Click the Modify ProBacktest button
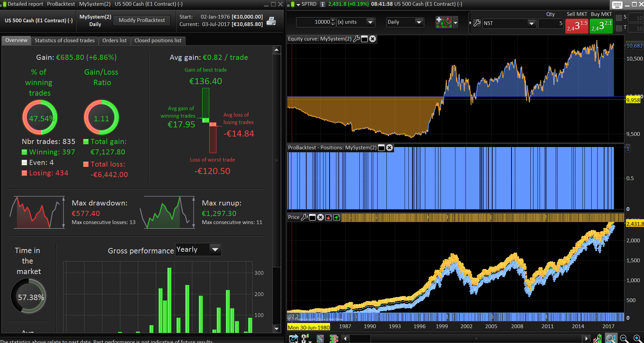This screenshot has width=644, height=343. [x=142, y=20]
